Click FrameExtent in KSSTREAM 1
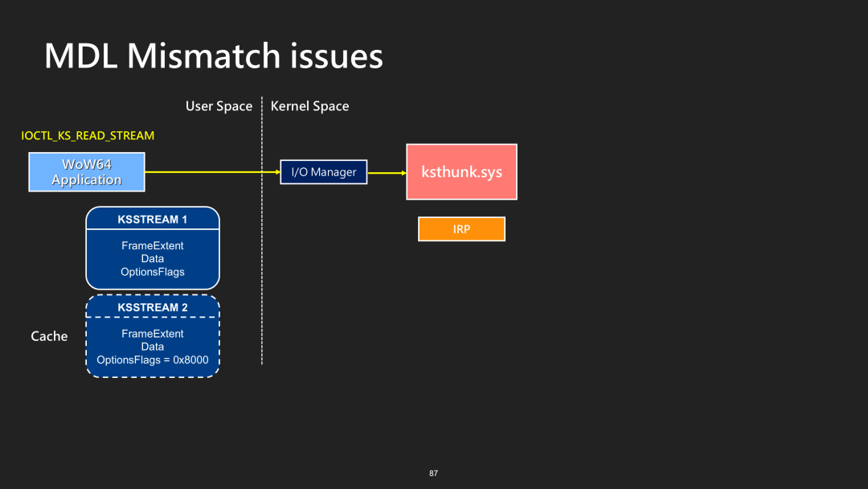This screenshot has width=868, height=489. click(x=153, y=246)
